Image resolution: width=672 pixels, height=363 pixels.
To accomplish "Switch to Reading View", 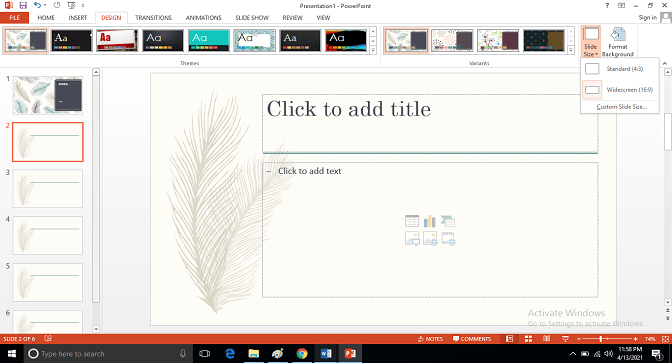I will (546, 339).
